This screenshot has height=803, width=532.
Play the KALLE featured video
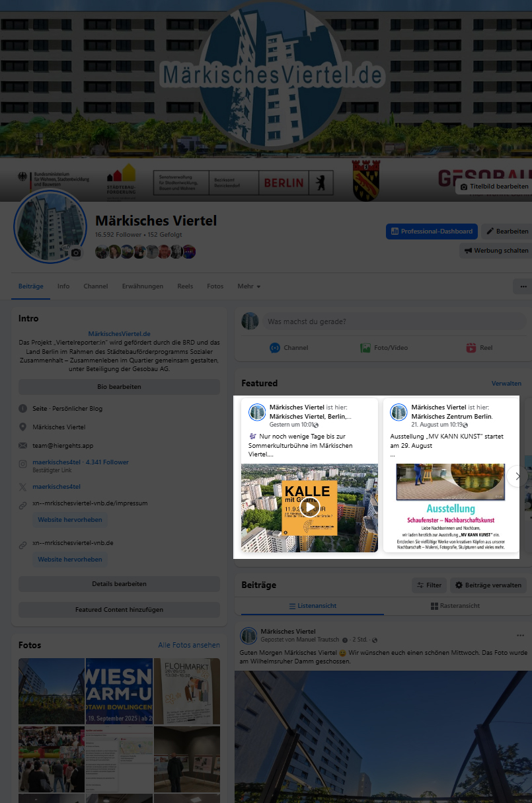point(309,507)
